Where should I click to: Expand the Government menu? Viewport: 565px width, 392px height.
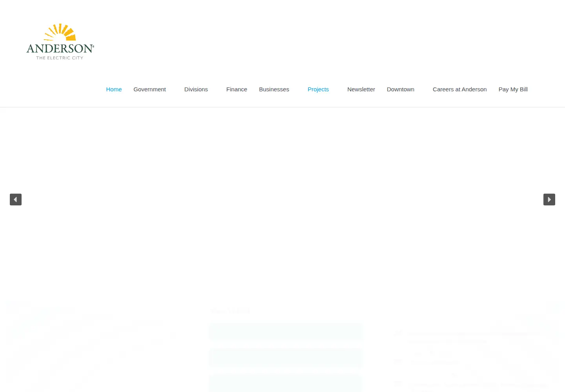coord(149,89)
